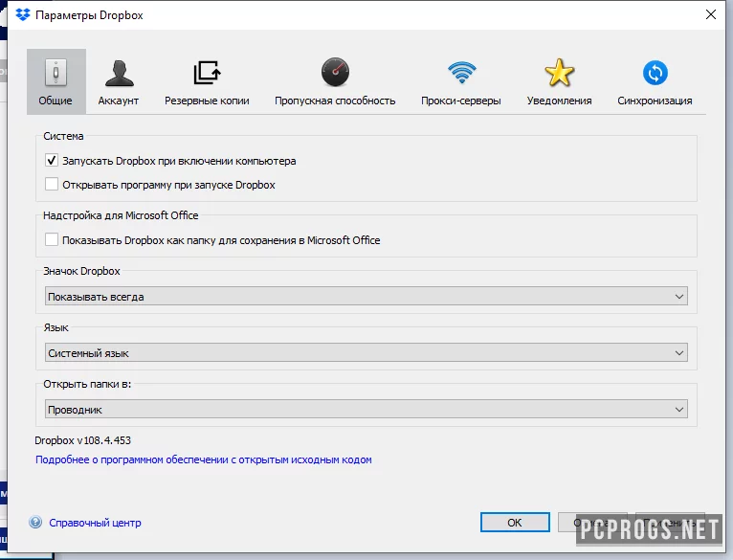This screenshot has height=560, width=733.
Task: Click the help globe icon near Справочный центр
Action: [35, 522]
